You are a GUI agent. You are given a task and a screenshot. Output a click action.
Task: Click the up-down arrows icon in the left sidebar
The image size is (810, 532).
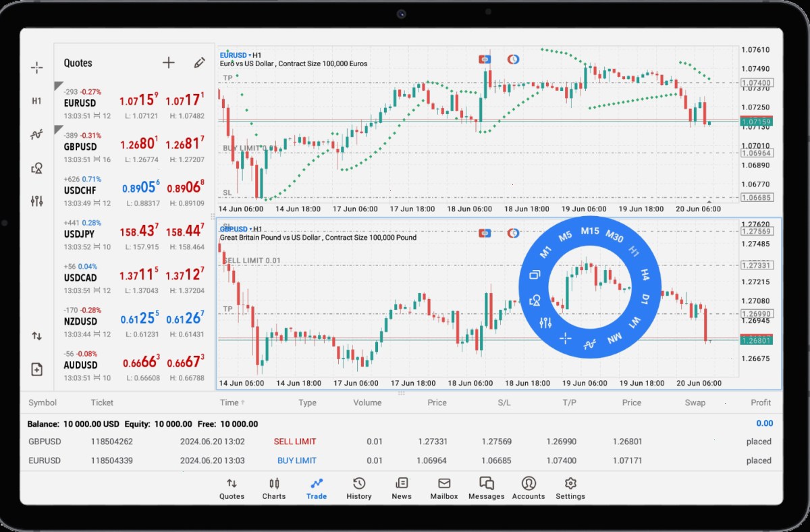pos(36,336)
